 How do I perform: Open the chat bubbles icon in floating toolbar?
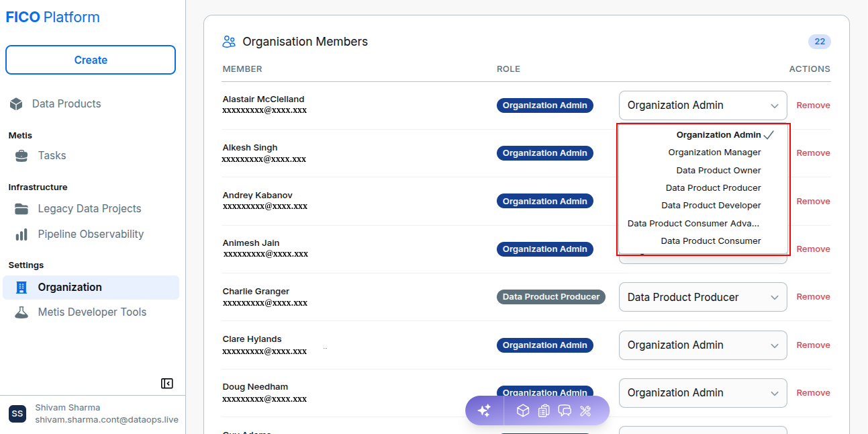pyautogui.click(x=565, y=410)
